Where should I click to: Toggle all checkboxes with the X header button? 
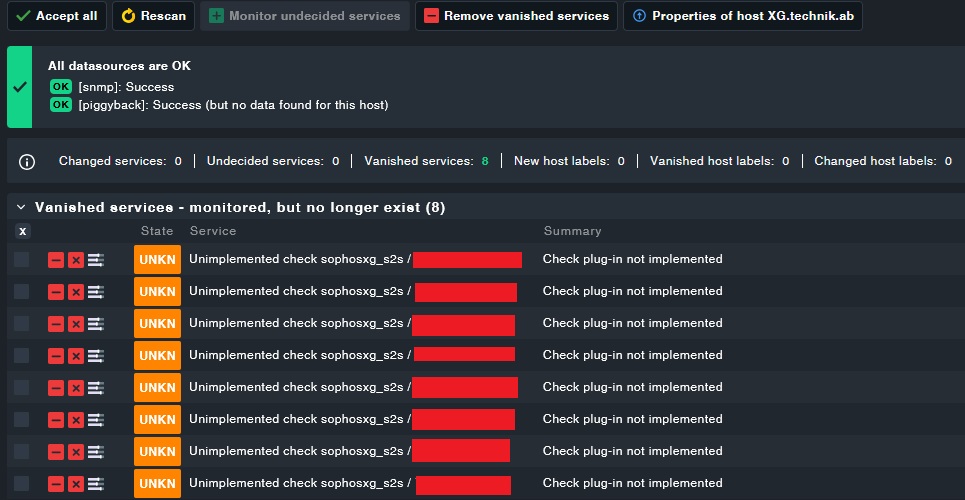(23, 231)
